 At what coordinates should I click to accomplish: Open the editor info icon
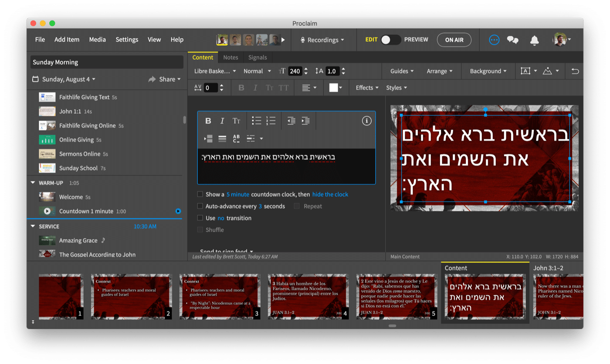click(x=367, y=121)
